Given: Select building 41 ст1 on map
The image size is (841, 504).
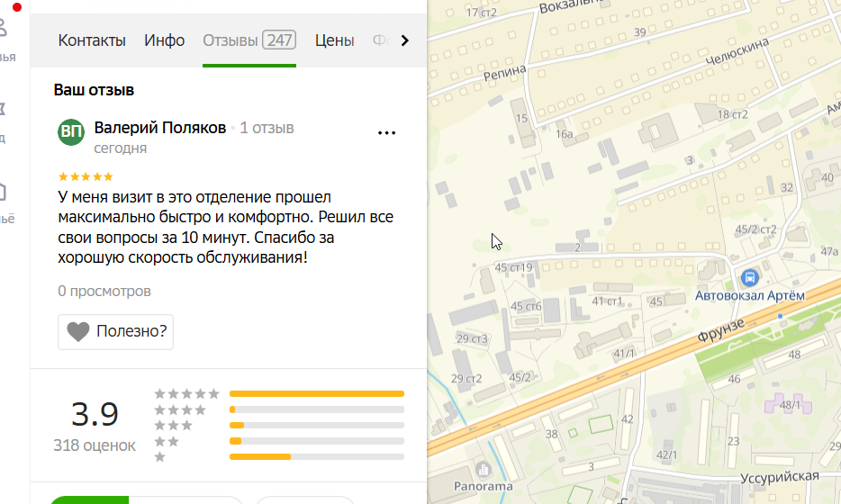Looking at the screenshot, I should pos(607,301).
